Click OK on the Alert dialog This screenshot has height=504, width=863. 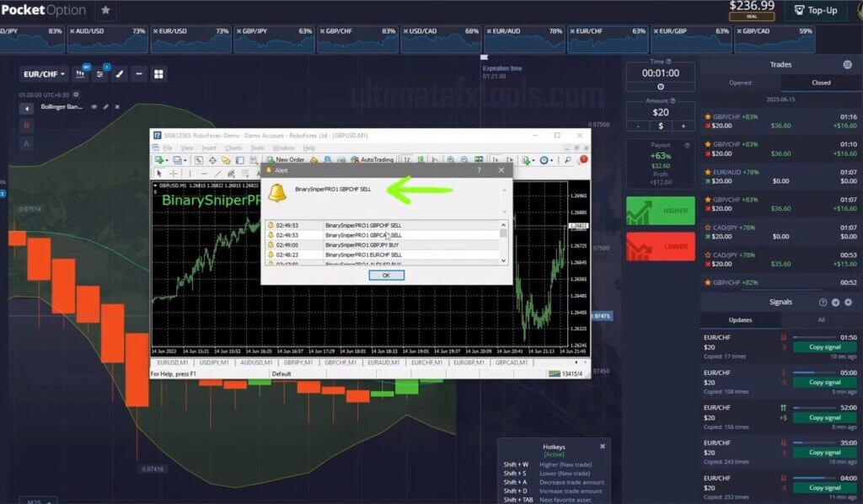(x=385, y=275)
